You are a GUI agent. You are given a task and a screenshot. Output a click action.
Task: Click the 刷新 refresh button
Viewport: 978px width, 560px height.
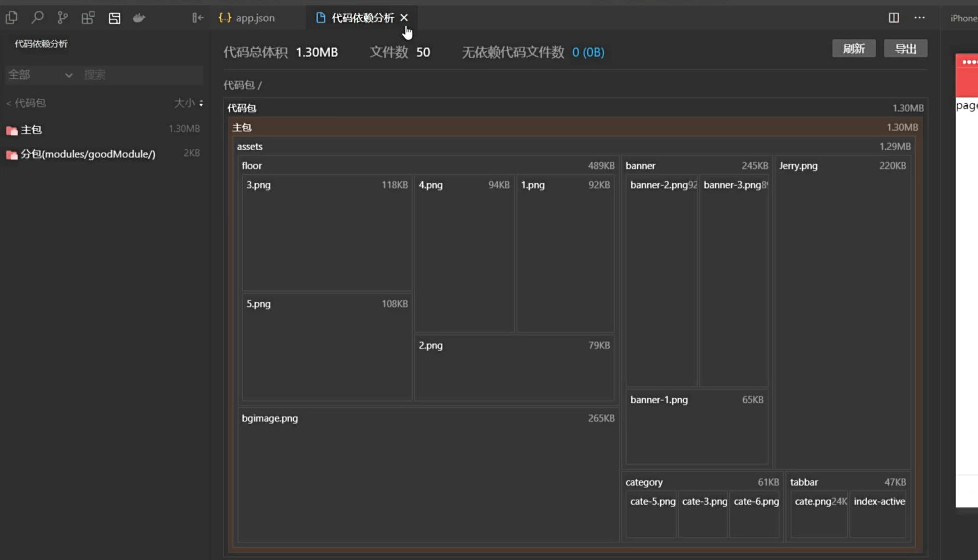[x=854, y=48]
